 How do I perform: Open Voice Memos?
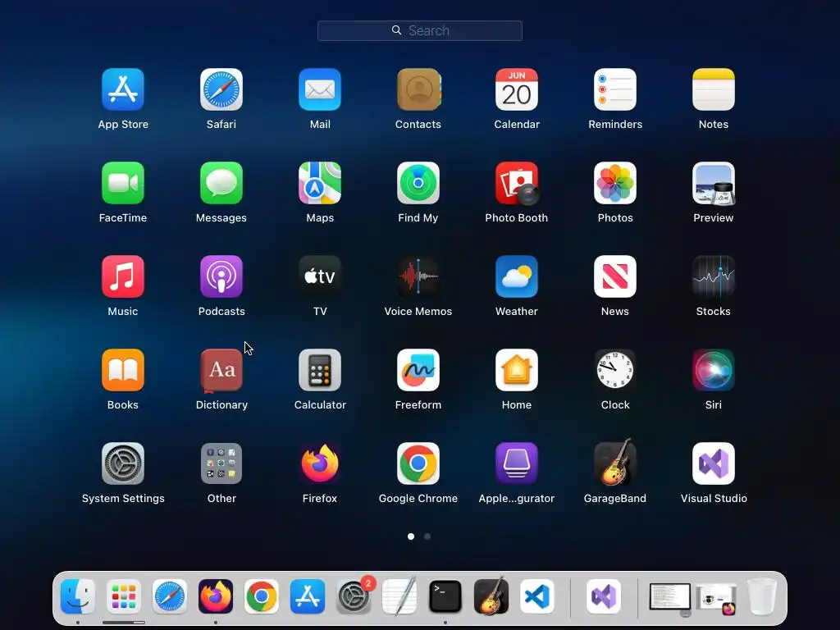tap(418, 276)
